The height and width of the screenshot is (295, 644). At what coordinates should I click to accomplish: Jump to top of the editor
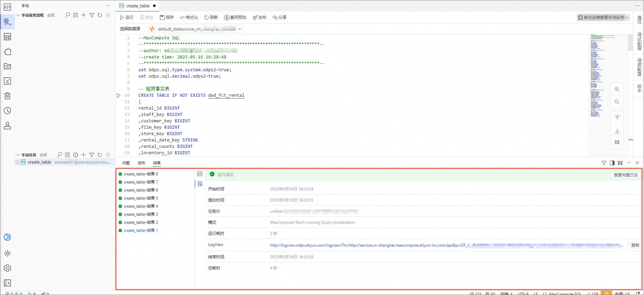pyautogui.click(x=617, y=118)
